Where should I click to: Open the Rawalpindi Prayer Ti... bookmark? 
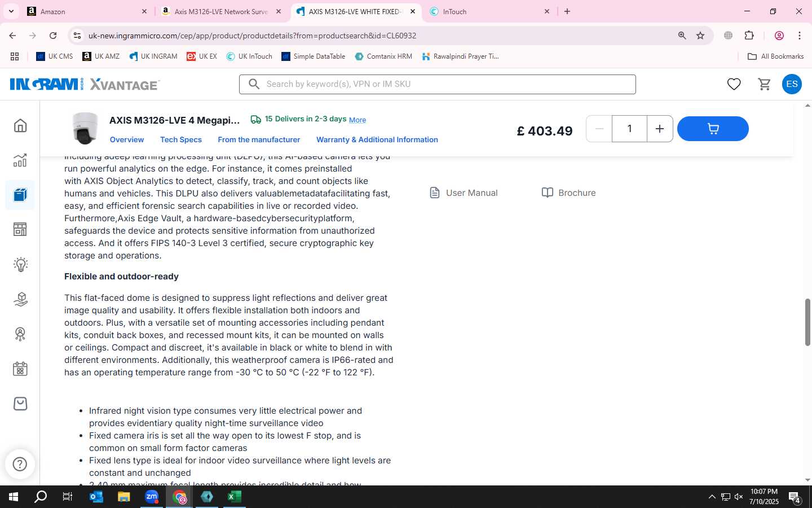coord(460,56)
